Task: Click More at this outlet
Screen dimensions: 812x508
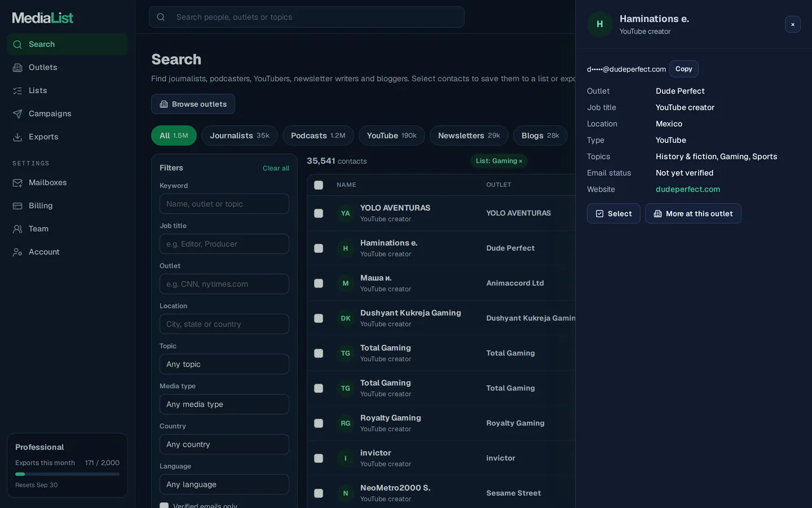Action: coord(693,213)
